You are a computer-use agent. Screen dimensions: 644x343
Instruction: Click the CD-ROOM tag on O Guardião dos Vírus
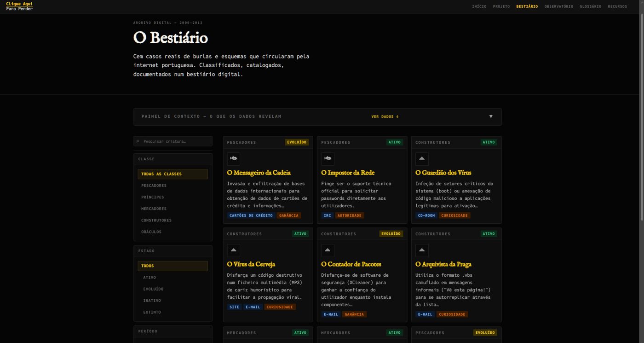(x=426, y=215)
